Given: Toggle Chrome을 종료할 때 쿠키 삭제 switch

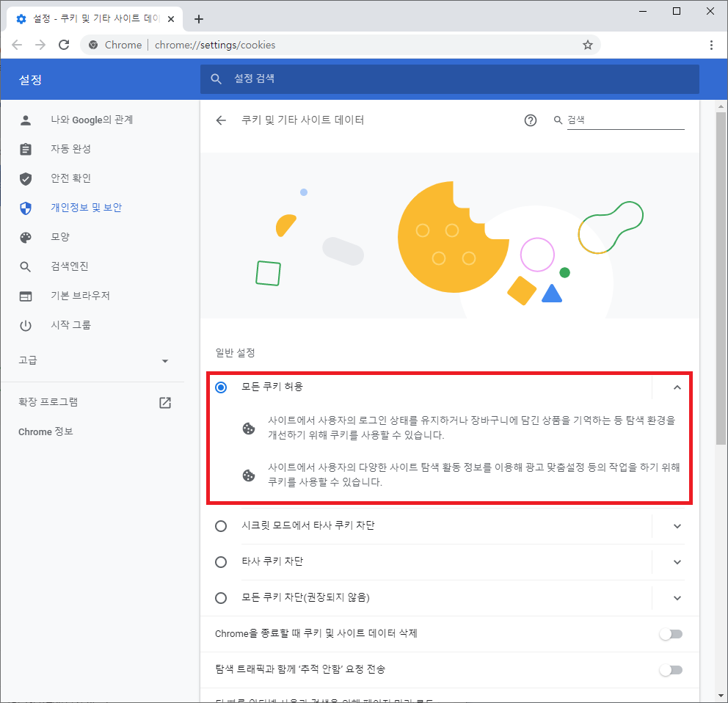Looking at the screenshot, I should coord(671,634).
